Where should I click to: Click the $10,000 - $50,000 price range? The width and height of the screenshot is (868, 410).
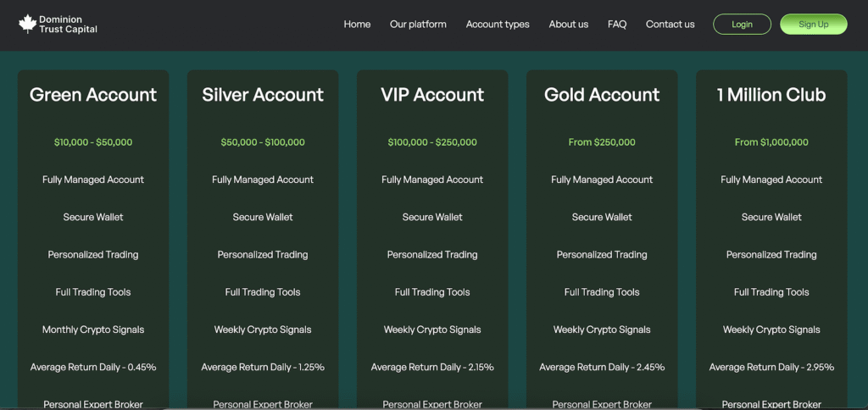(93, 142)
